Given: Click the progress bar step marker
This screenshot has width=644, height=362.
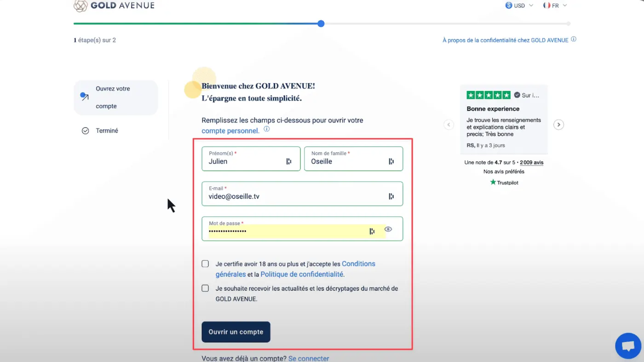Looking at the screenshot, I should pos(321,23).
